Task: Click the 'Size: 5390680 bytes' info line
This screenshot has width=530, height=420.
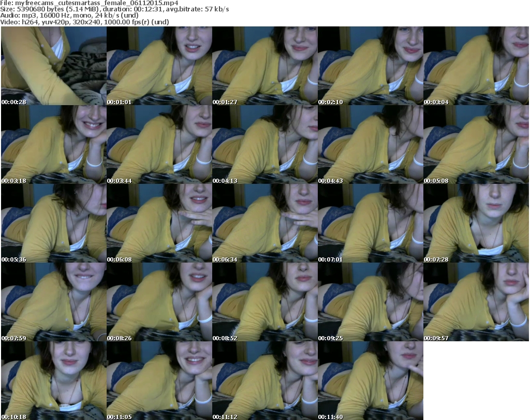Action: click(x=114, y=9)
